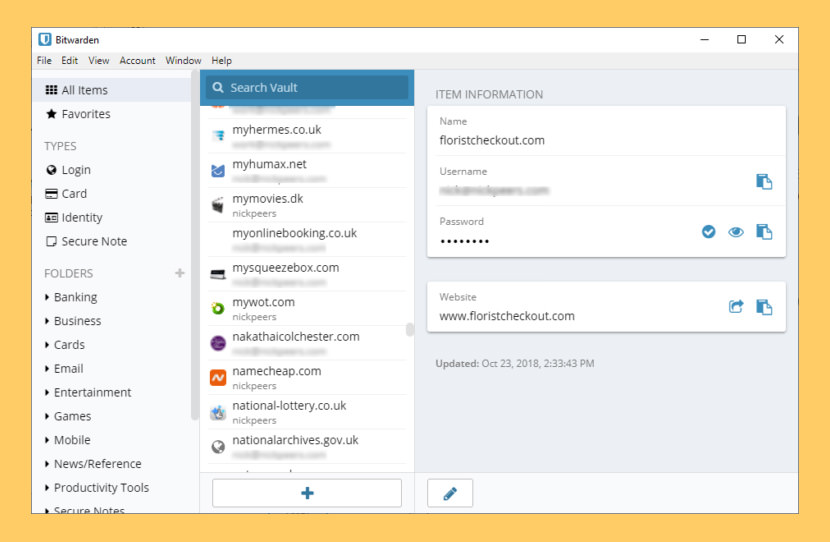Click the www.floristcheckout.com website value

pos(507,316)
